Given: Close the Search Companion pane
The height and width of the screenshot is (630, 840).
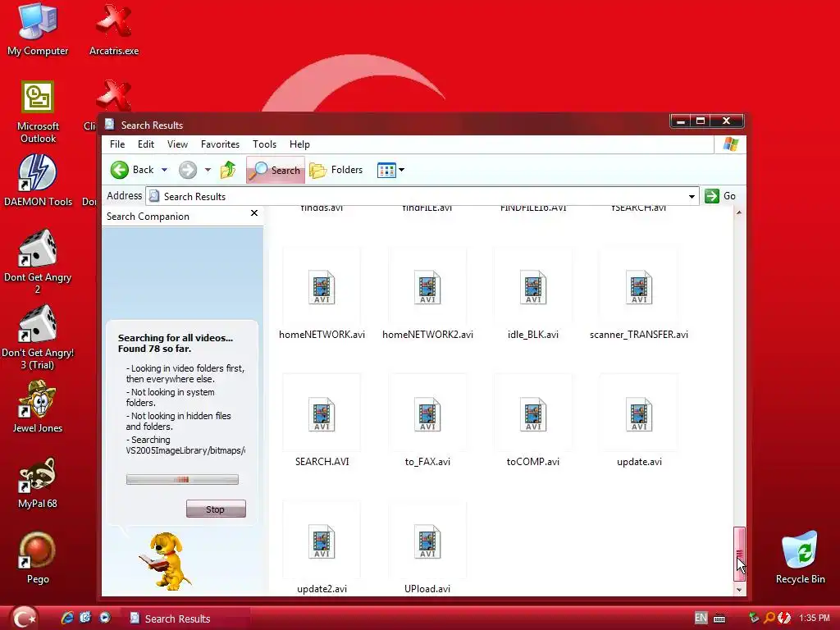Looking at the screenshot, I should tap(254, 213).
